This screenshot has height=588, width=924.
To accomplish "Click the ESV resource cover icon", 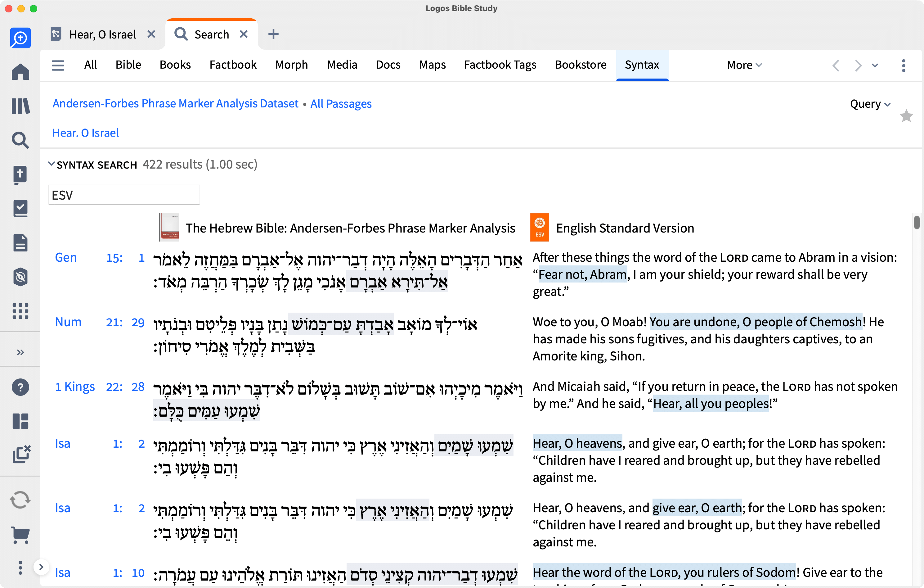I will click(x=539, y=227).
